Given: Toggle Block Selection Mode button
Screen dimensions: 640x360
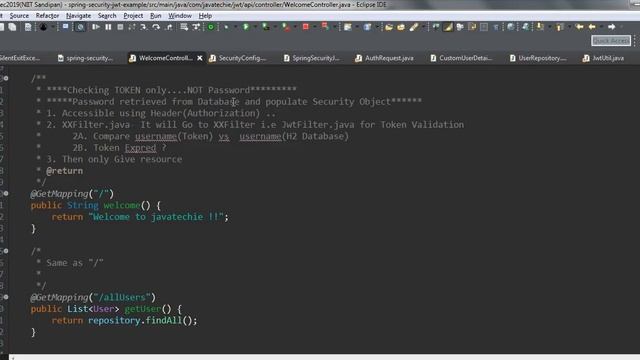Looking at the screenshot, I should (x=484, y=27).
